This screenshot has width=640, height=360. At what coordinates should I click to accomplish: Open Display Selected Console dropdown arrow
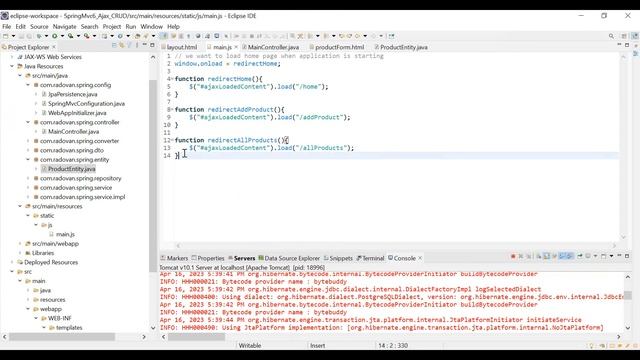(x=596, y=256)
